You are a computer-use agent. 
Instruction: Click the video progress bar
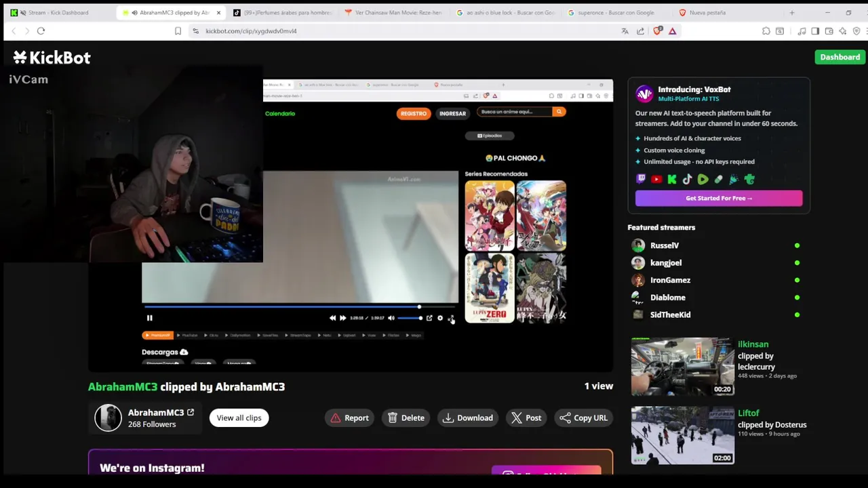coord(300,307)
